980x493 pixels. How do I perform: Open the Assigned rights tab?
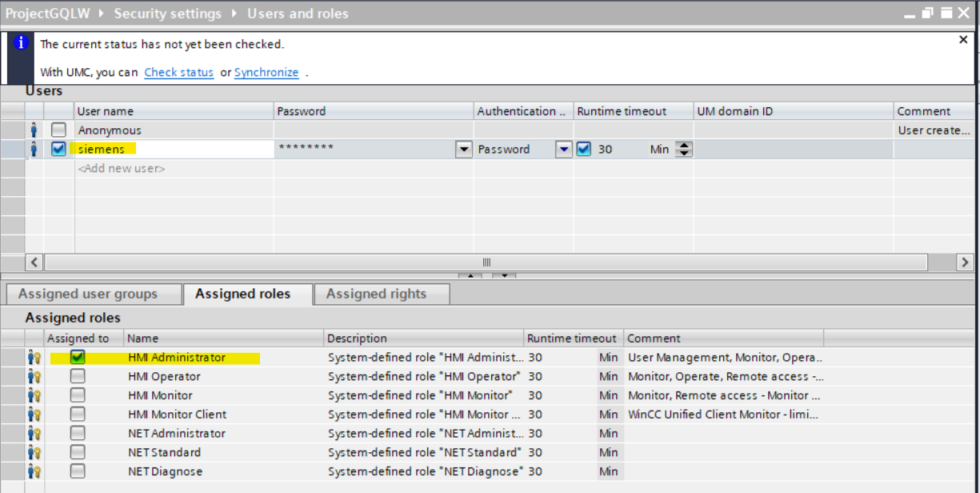[376, 294]
